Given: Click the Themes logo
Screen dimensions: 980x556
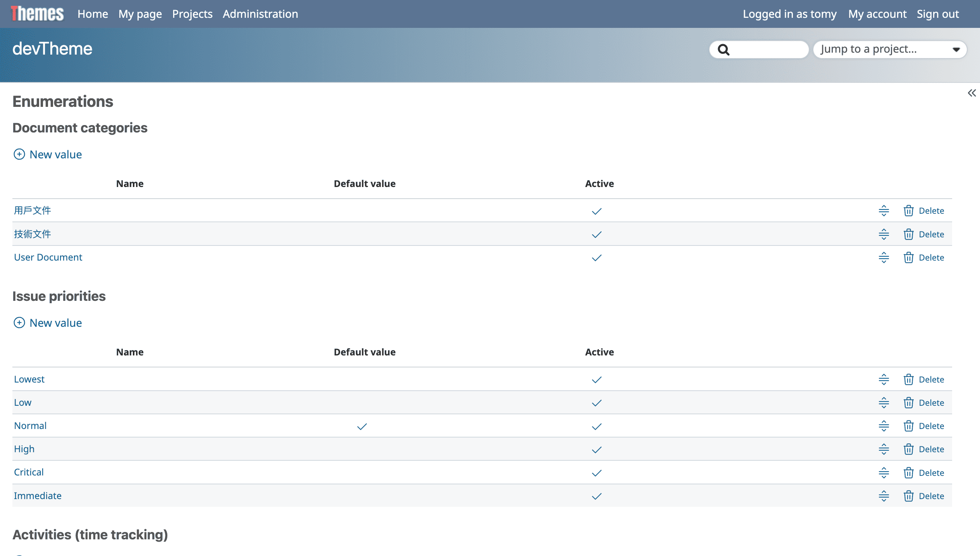Looking at the screenshot, I should [37, 14].
